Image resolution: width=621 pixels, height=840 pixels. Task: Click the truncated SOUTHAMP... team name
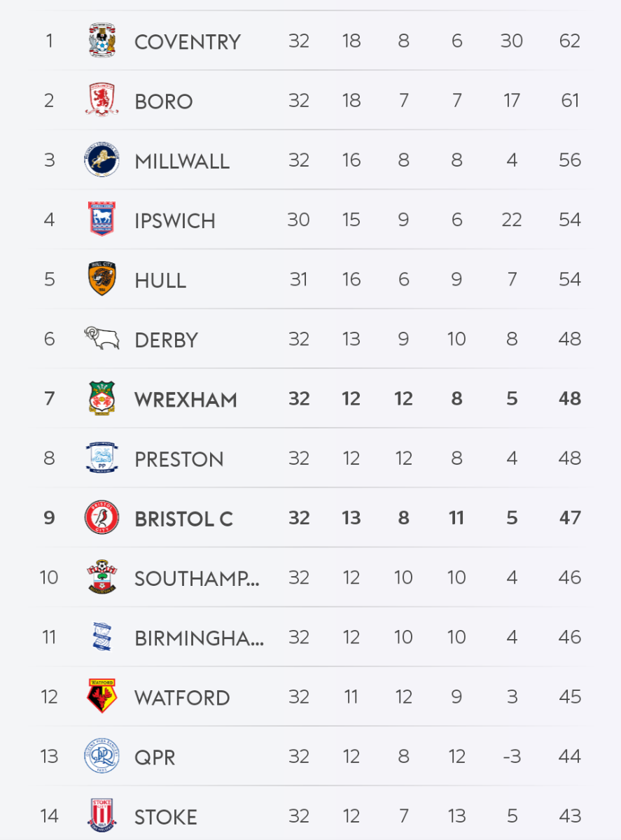click(x=197, y=579)
